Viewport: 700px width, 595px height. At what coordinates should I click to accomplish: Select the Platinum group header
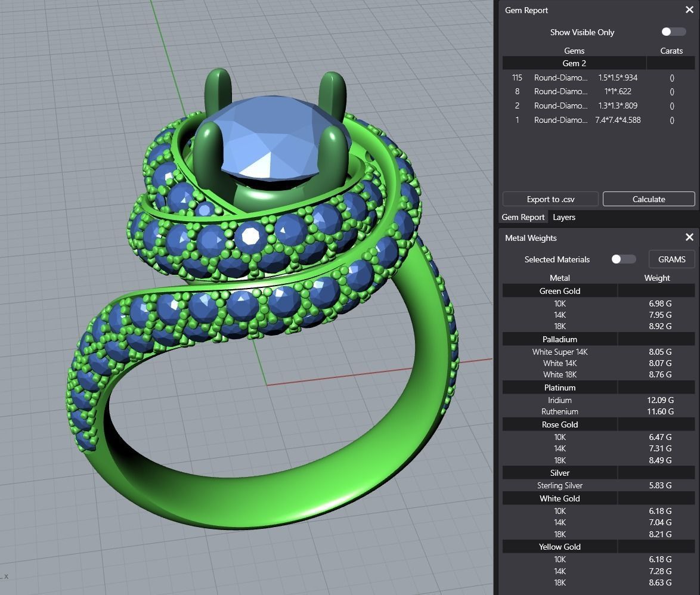599,388
